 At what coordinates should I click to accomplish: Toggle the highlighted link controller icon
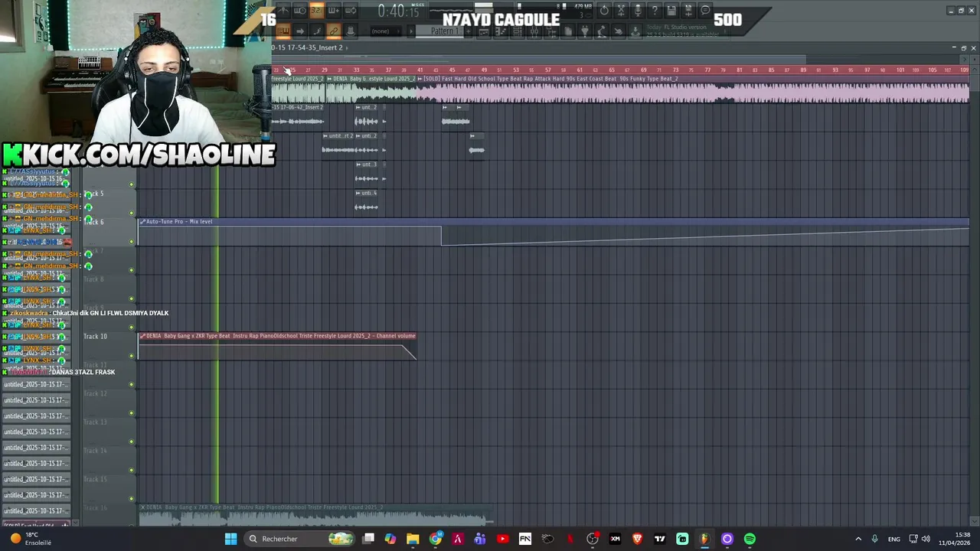pos(334,31)
